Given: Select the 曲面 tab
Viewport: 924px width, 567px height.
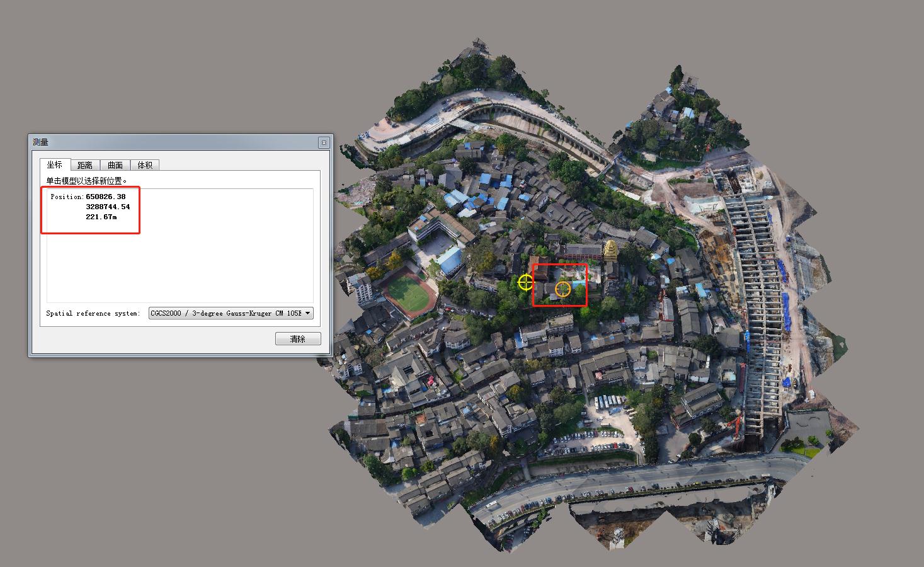Looking at the screenshot, I should pyautogui.click(x=115, y=165).
